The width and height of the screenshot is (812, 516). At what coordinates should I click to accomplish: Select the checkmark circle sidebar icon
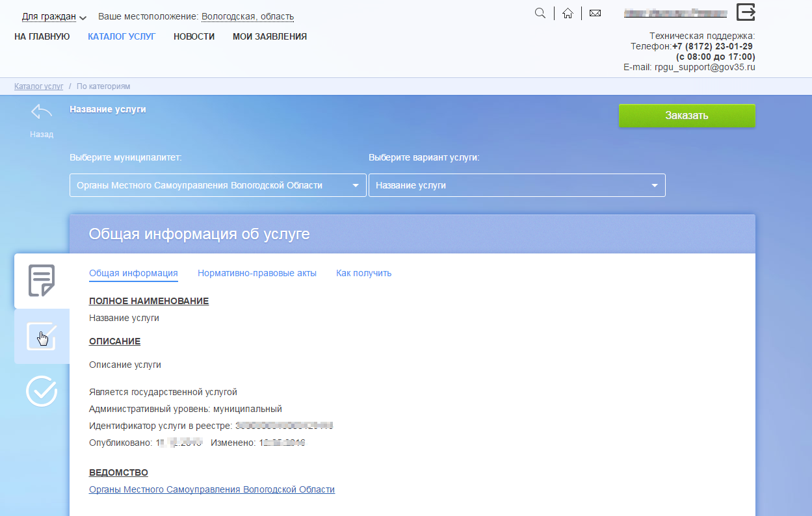pyautogui.click(x=42, y=391)
